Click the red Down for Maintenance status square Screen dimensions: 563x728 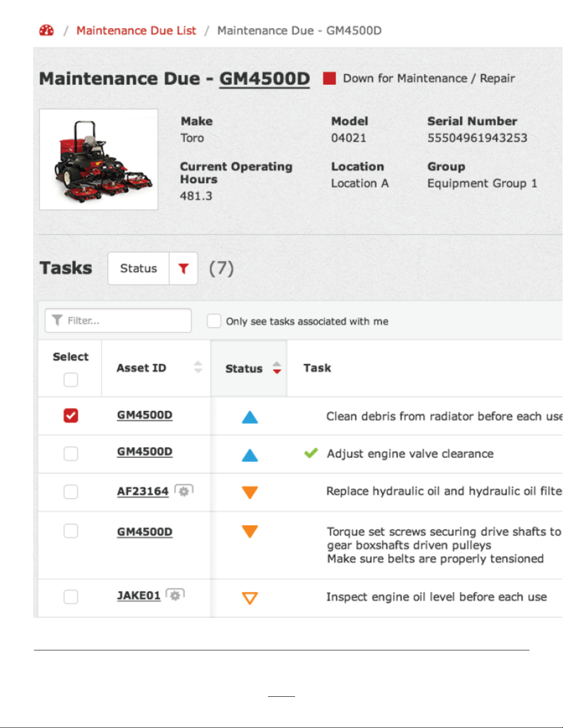[330, 79]
